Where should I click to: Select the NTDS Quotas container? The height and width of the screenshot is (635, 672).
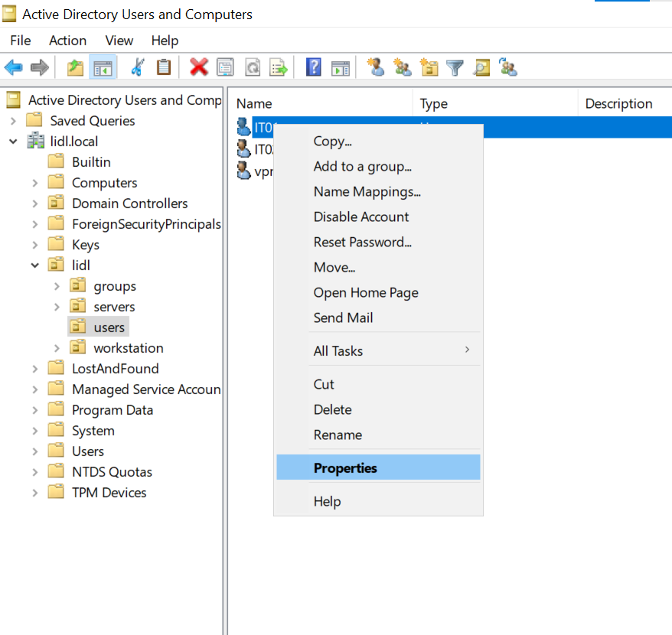(x=112, y=472)
